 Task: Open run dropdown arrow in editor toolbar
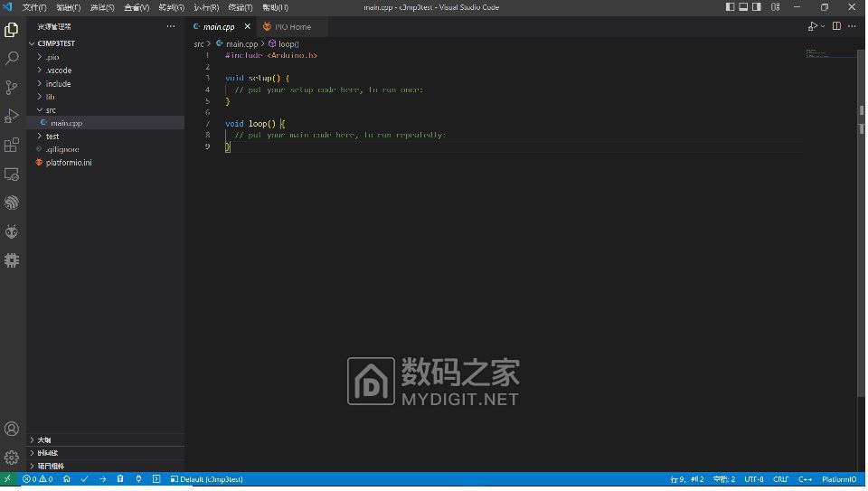click(x=823, y=27)
